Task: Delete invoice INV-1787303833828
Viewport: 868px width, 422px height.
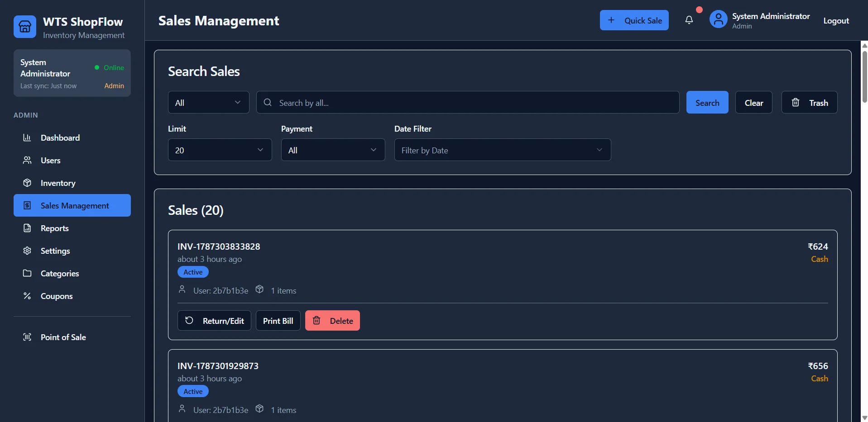Action: point(332,320)
